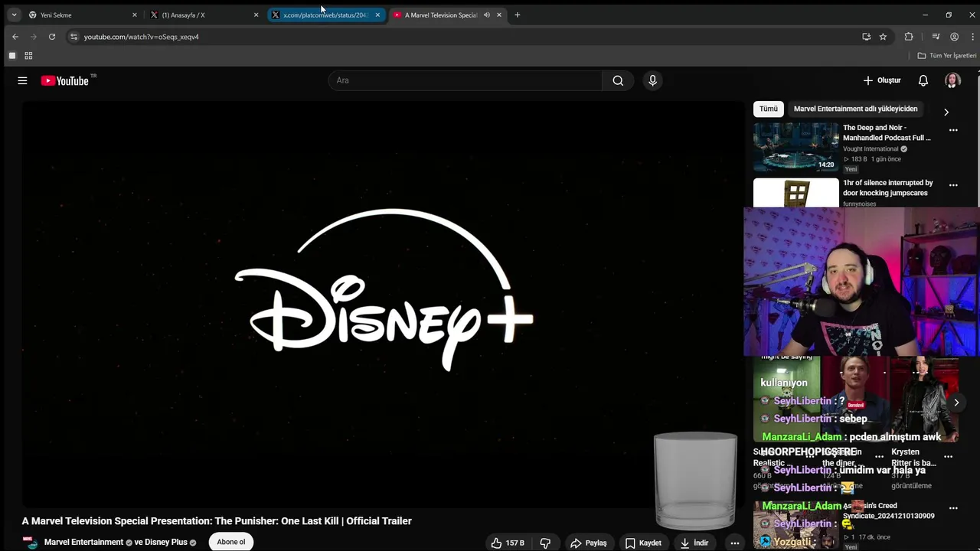Open the 1hr of silence door thumbnail
The width and height of the screenshot is (980, 551).
pos(796,193)
